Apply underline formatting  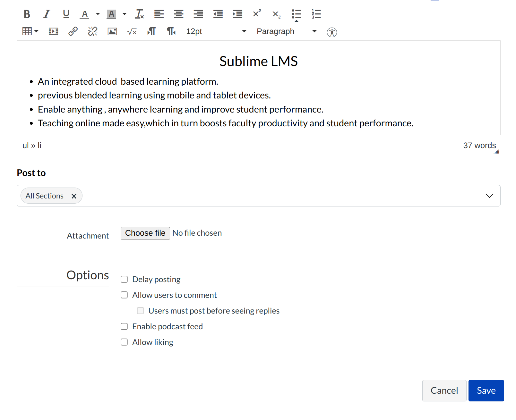(66, 14)
